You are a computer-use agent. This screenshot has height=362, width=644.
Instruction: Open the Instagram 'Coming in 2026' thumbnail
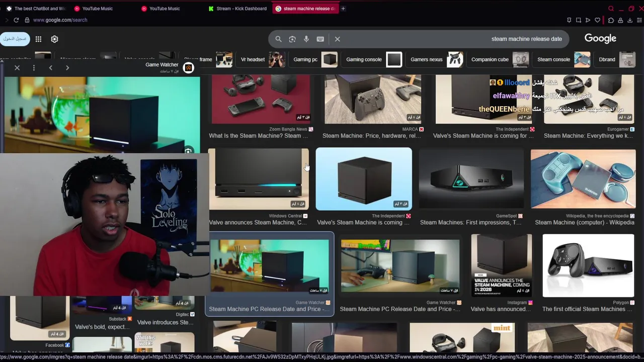(x=501, y=265)
